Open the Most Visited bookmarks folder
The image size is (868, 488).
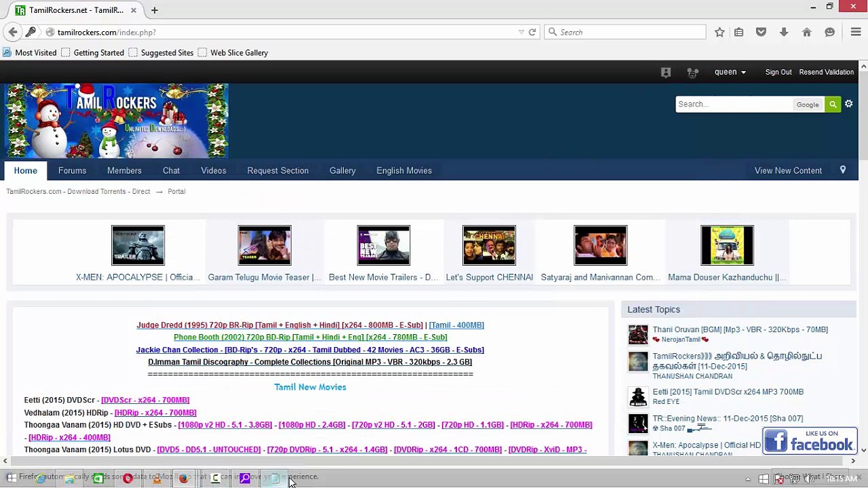[x=30, y=52]
